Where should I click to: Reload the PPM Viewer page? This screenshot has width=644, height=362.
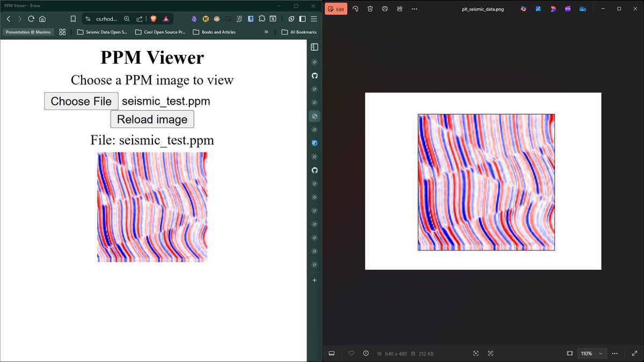(x=32, y=18)
